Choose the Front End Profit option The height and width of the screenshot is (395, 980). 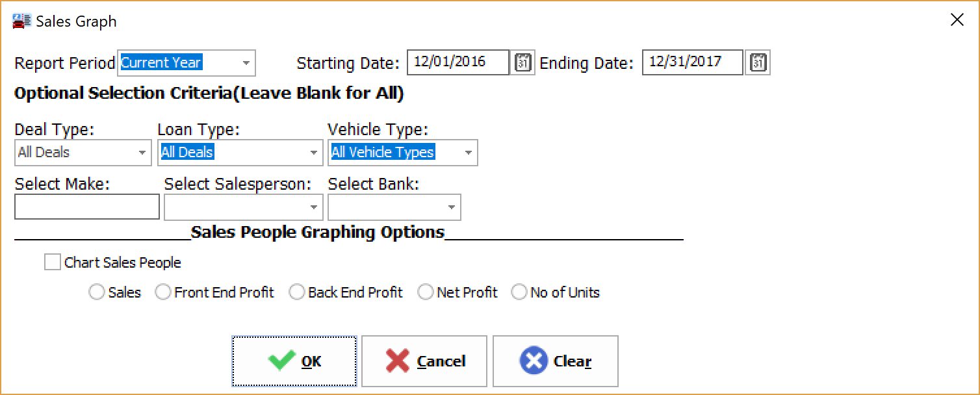pos(163,292)
